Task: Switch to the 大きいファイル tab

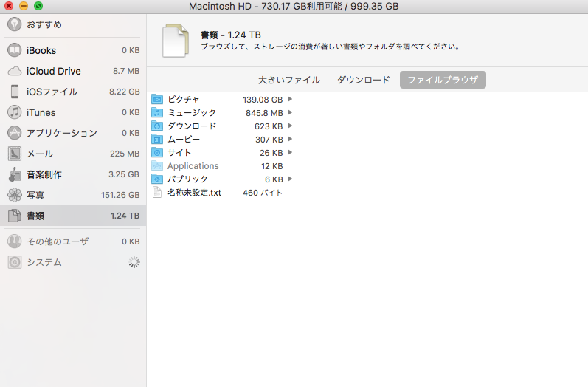Action: pos(288,80)
